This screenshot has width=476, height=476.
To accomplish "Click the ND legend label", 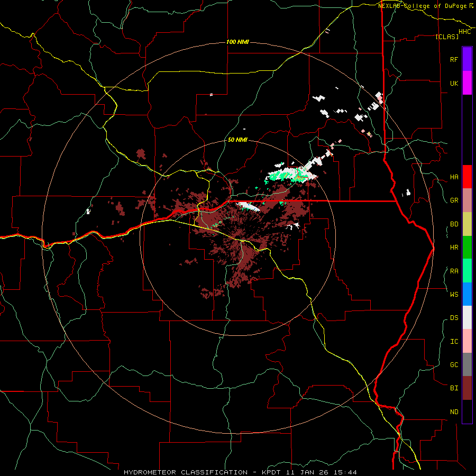I will point(454,412).
